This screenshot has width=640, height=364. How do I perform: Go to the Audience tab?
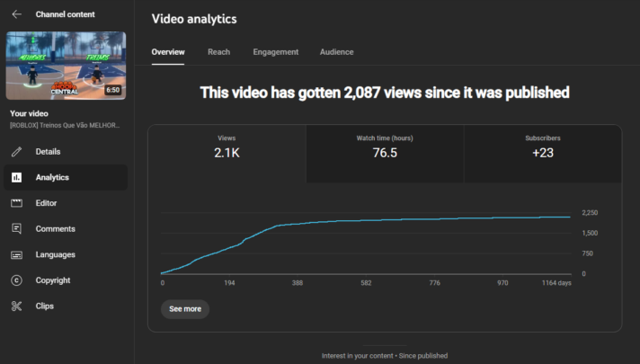tap(336, 52)
